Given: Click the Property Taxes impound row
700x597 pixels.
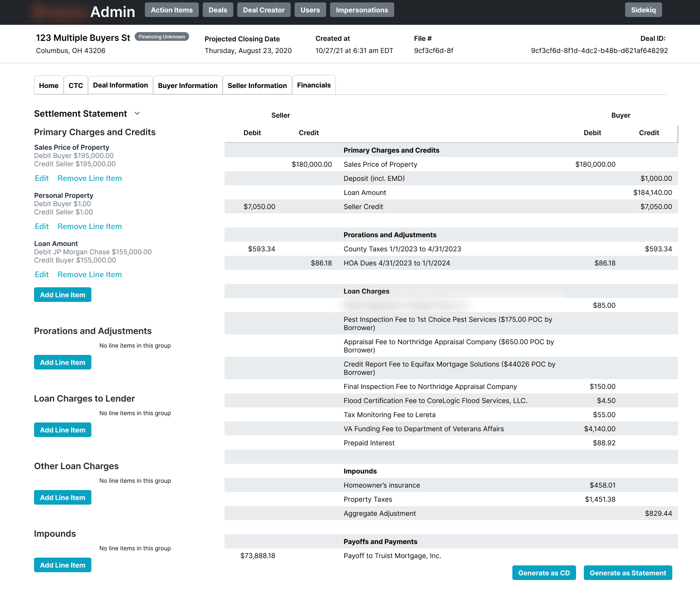Looking at the screenshot, I should point(451,499).
